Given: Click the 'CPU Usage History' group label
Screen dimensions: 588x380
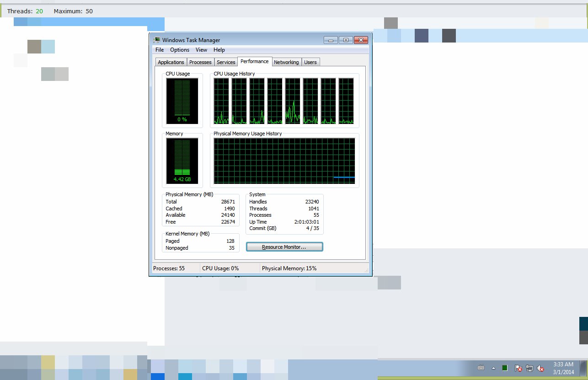Looking at the screenshot, I should [x=234, y=74].
